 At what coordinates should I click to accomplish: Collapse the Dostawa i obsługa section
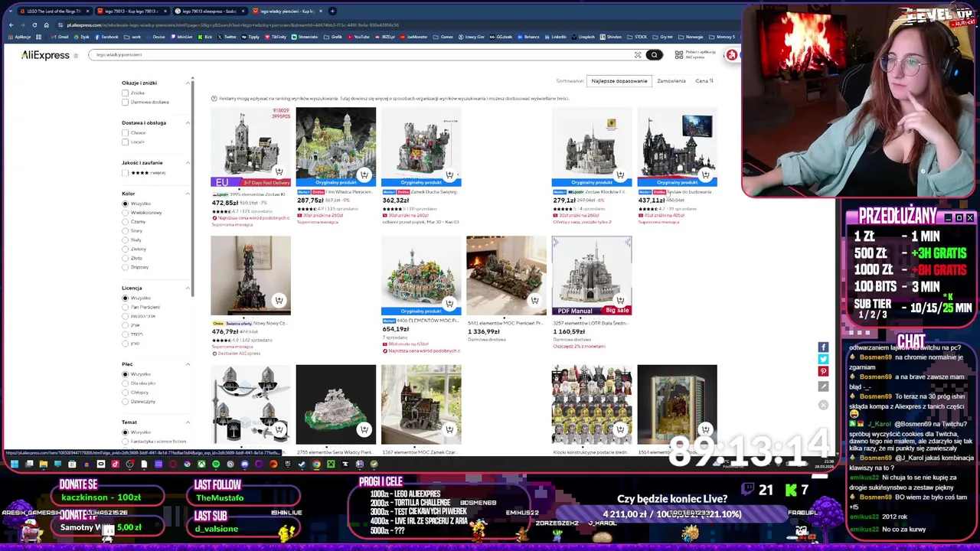(x=188, y=122)
